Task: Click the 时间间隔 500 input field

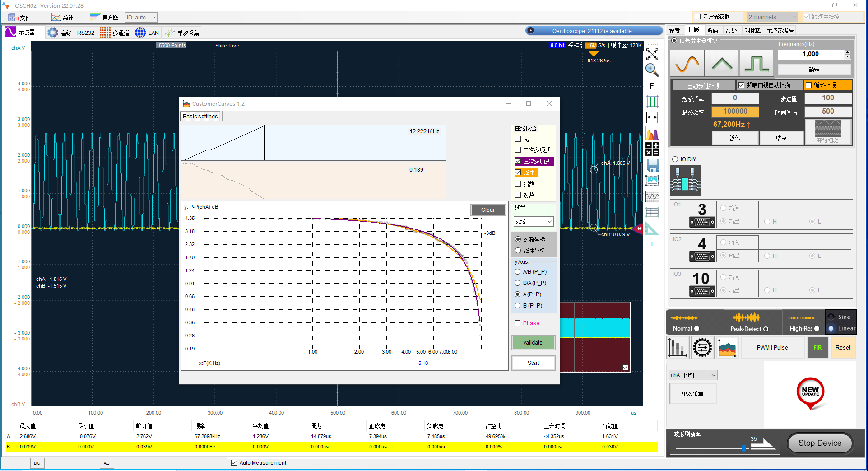Action: (x=828, y=112)
